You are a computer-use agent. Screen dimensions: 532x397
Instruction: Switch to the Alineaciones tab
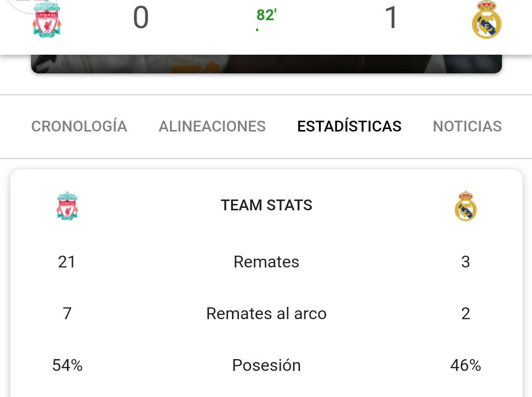tap(212, 126)
